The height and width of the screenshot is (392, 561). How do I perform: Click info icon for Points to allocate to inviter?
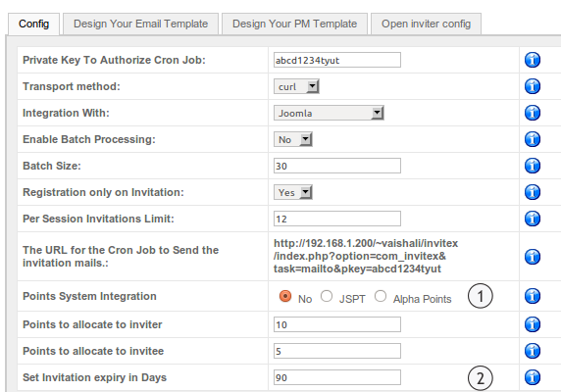tap(533, 324)
